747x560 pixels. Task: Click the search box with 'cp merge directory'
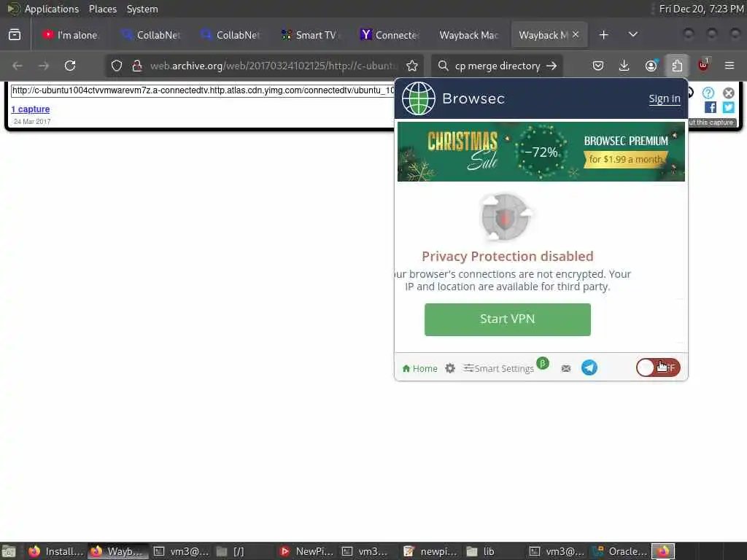(497, 66)
